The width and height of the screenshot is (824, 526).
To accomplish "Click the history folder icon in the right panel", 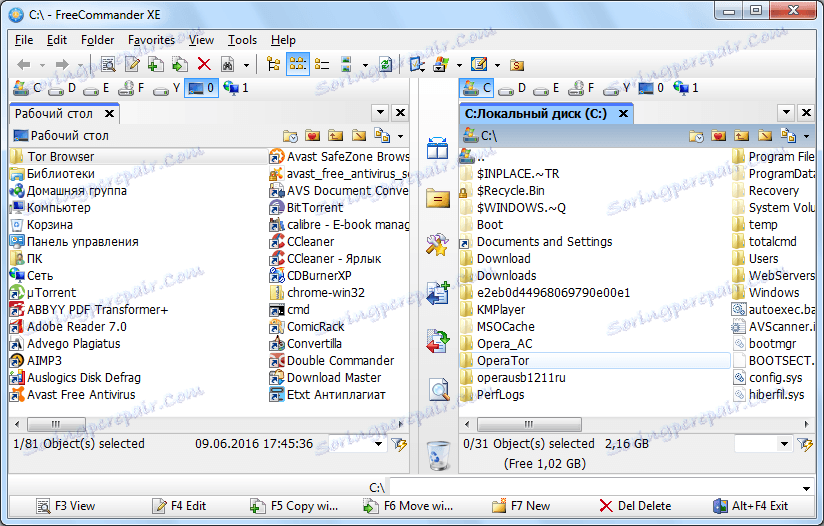I will [696, 136].
